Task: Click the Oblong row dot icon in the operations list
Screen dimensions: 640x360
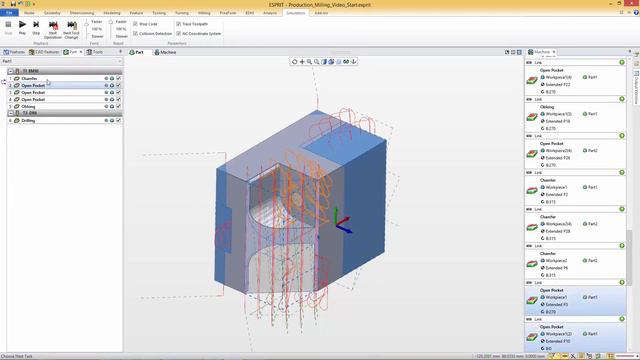Action: (106, 107)
